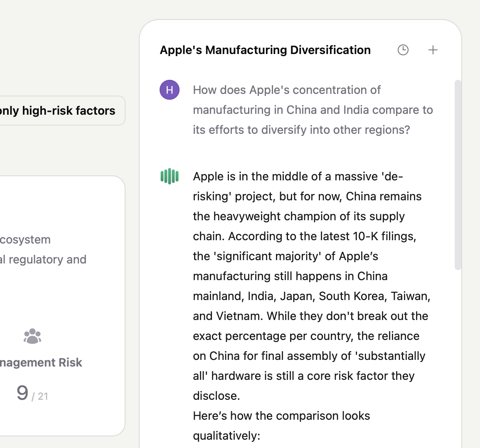Select the user question about China and India
Screen dimensions: 480x448
pos(313,110)
